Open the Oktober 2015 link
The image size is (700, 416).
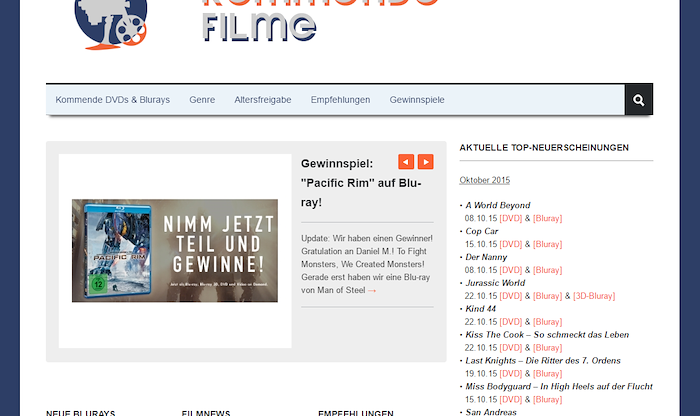click(x=485, y=180)
